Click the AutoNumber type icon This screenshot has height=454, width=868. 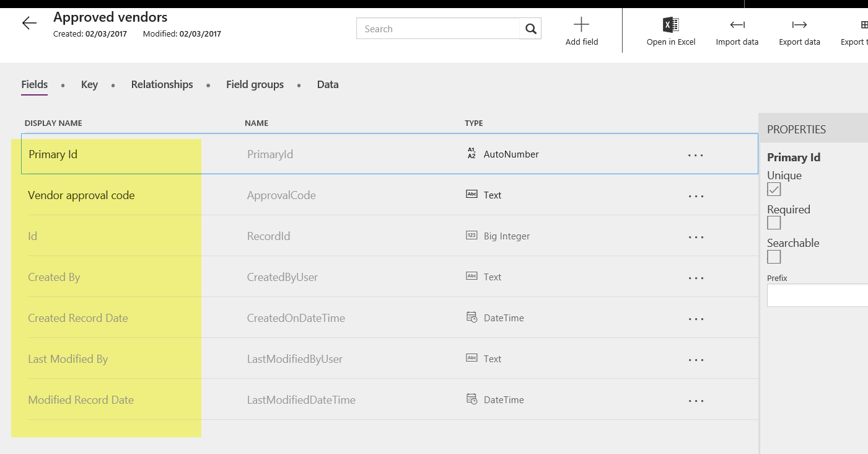pos(471,154)
